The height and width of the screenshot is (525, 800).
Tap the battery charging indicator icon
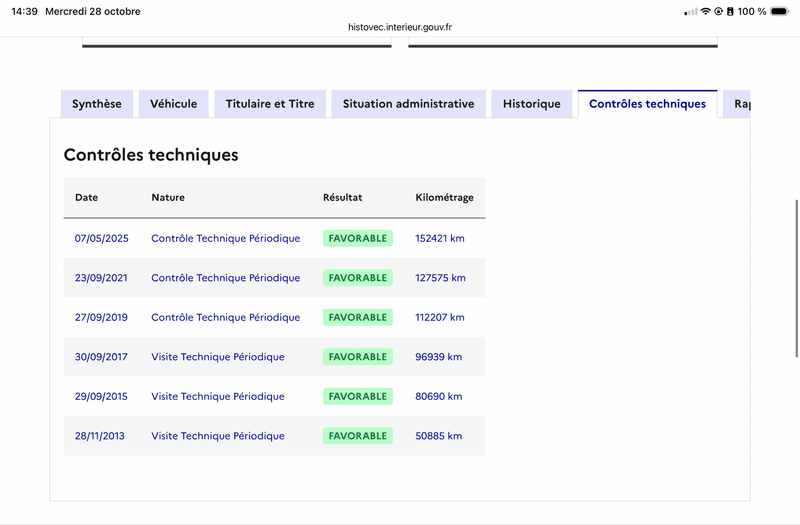tap(730, 11)
